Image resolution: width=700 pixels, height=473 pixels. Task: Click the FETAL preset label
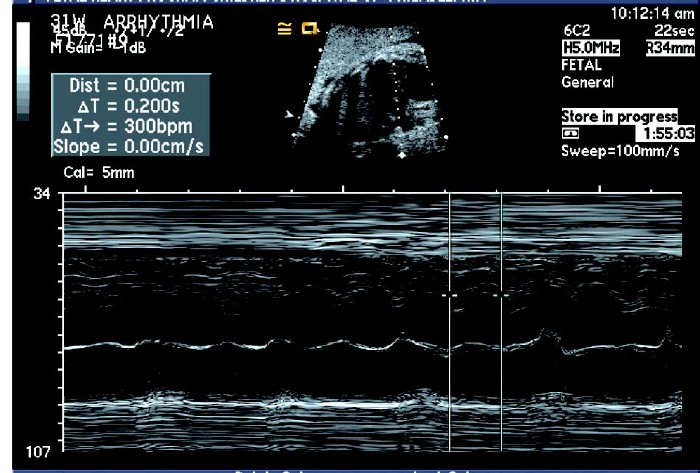tap(582, 65)
